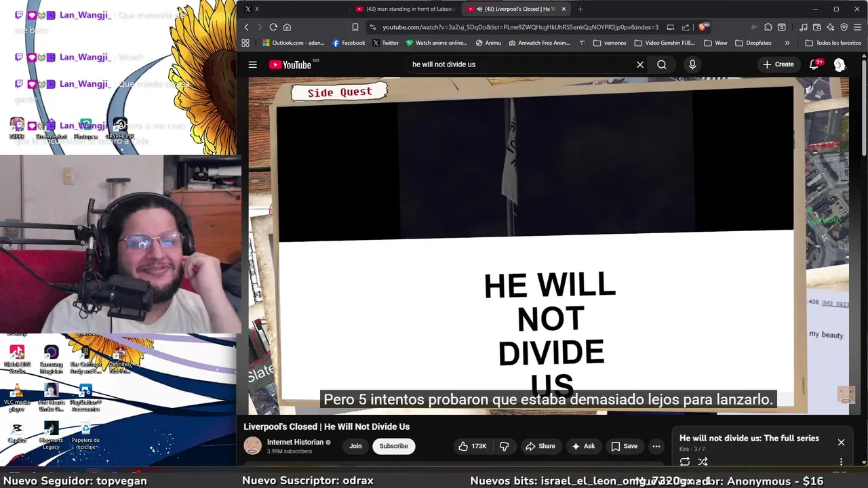The width and height of the screenshot is (868, 488).
Task: Clear the YouTube search box text
Action: tap(639, 64)
